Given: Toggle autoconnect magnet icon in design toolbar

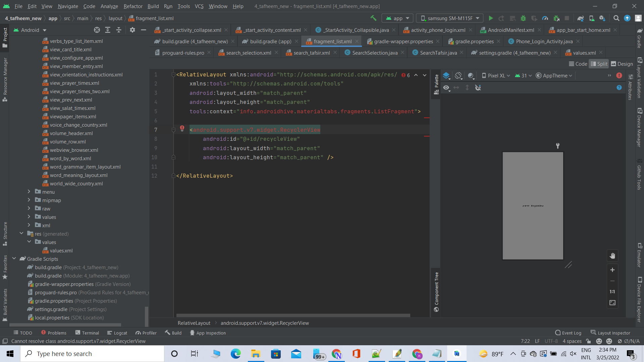Looking at the screenshot, I should click(478, 87).
